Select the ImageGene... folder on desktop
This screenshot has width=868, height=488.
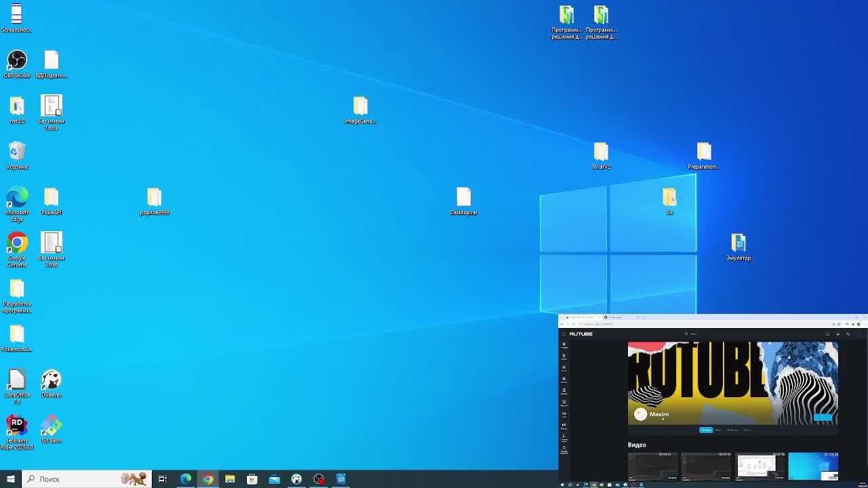coord(360,110)
